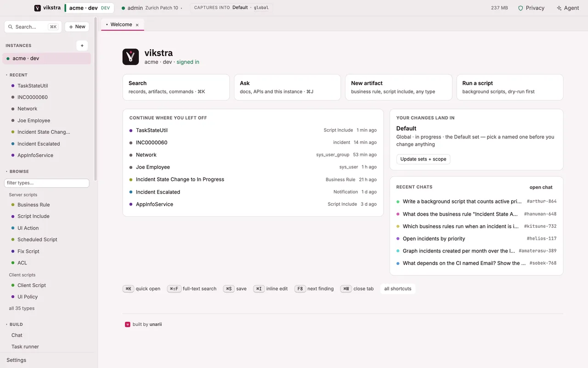Image resolution: width=588 pixels, height=368 pixels.
Task: Click the sidebar vertical scrollbar
Action: [x=96, y=99]
